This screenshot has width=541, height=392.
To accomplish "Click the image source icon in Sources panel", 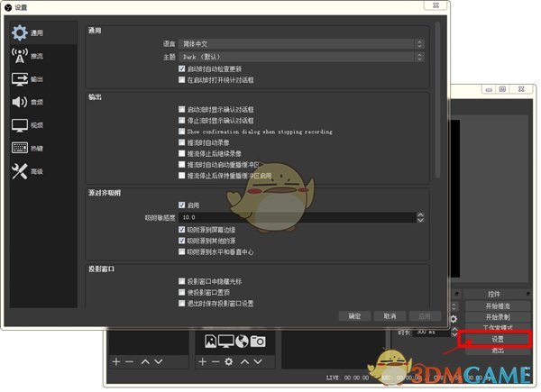I will tap(210, 342).
